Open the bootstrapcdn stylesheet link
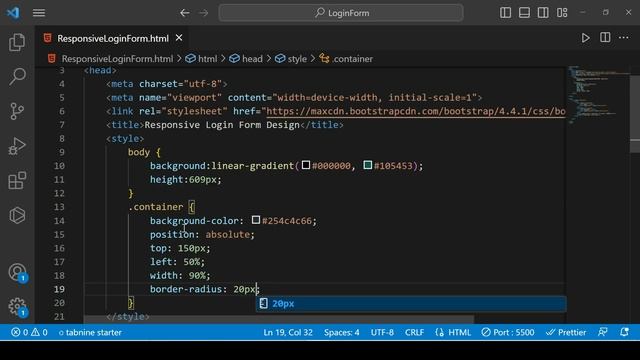The height and width of the screenshot is (360, 640). 416,111
